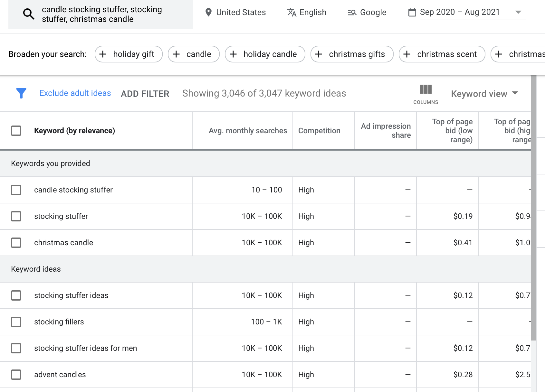Click the English language translate icon
This screenshot has height=392, width=545.
[x=292, y=12]
